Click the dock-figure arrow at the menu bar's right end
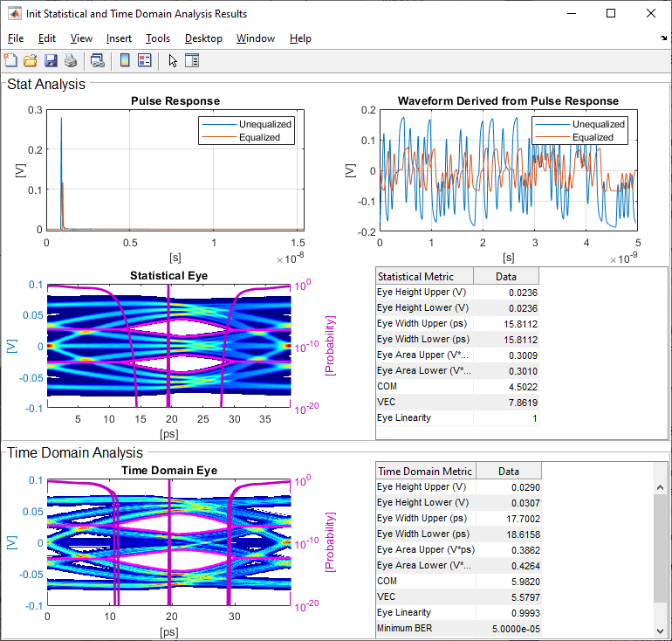This screenshot has height=641, width=672. pyautogui.click(x=663, y=38)
